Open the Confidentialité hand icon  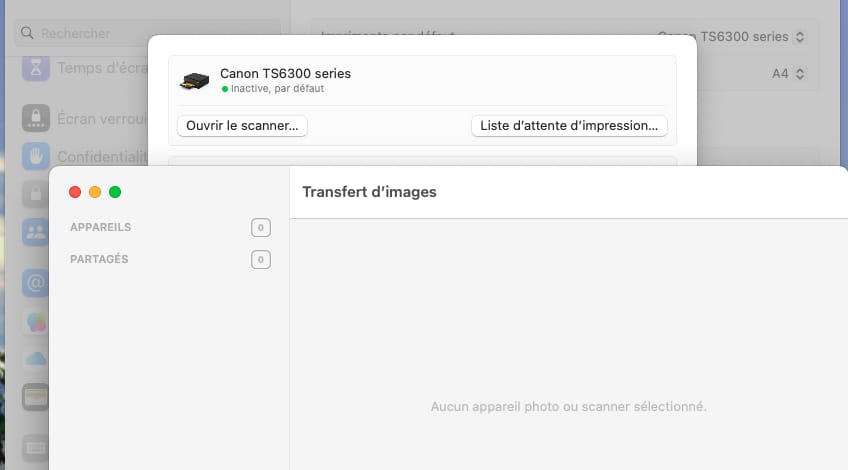tap(36, 157)
